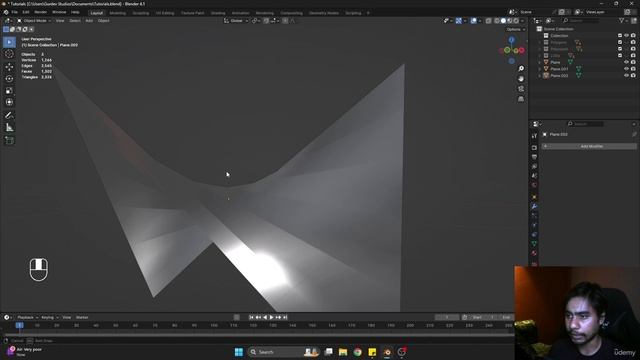
Task: Select the Cursor tool
Action: pos(9,54)
